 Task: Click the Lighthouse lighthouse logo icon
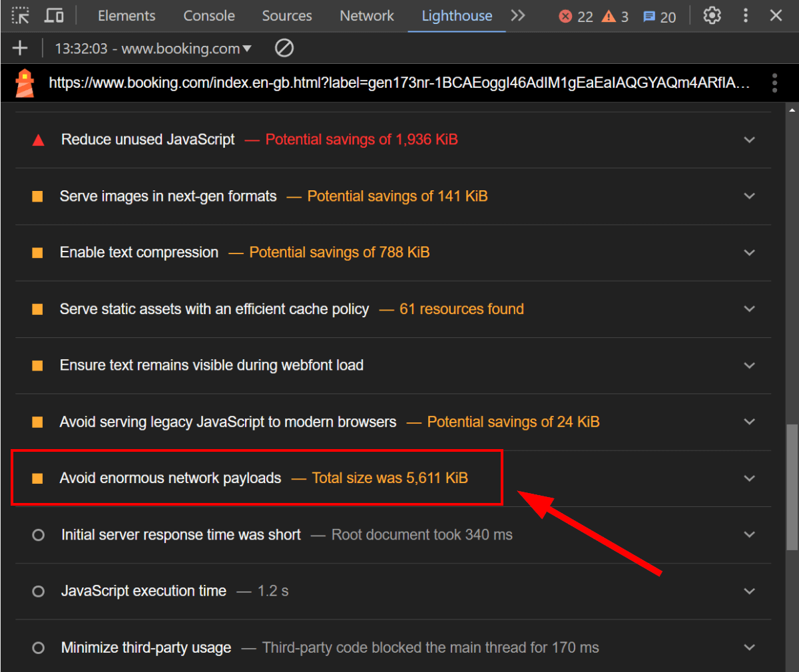[25, 83]
